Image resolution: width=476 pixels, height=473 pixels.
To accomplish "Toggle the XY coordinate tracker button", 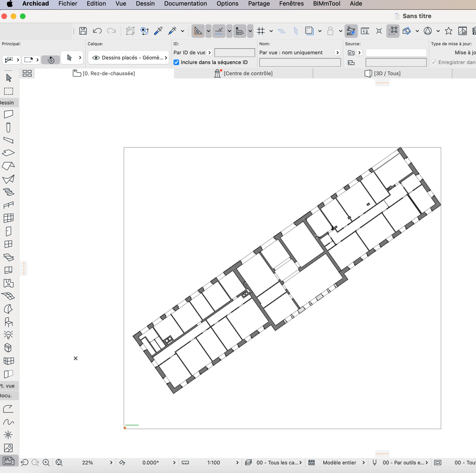I will (x=240, y=31).
